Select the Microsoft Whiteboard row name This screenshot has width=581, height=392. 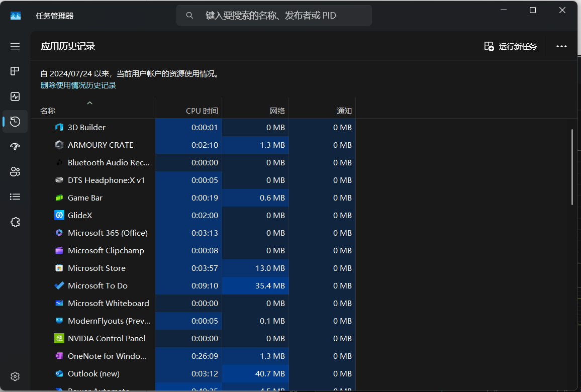point(108,303)
